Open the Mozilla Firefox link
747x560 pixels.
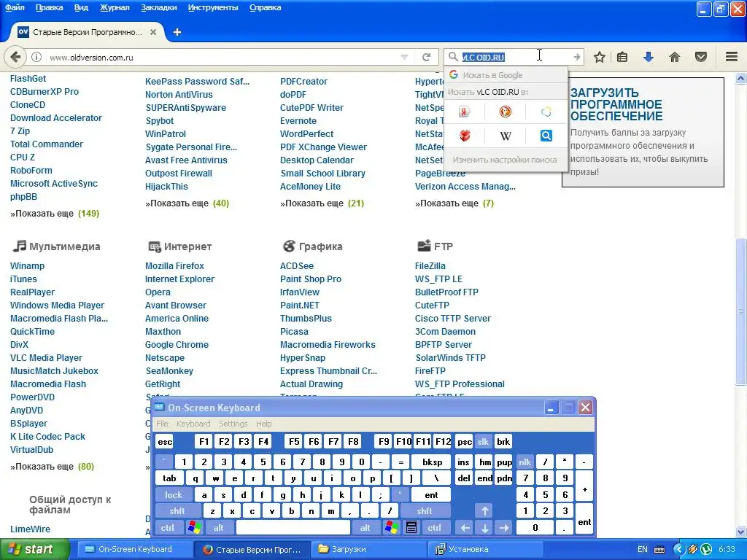(x=174, y=265)
